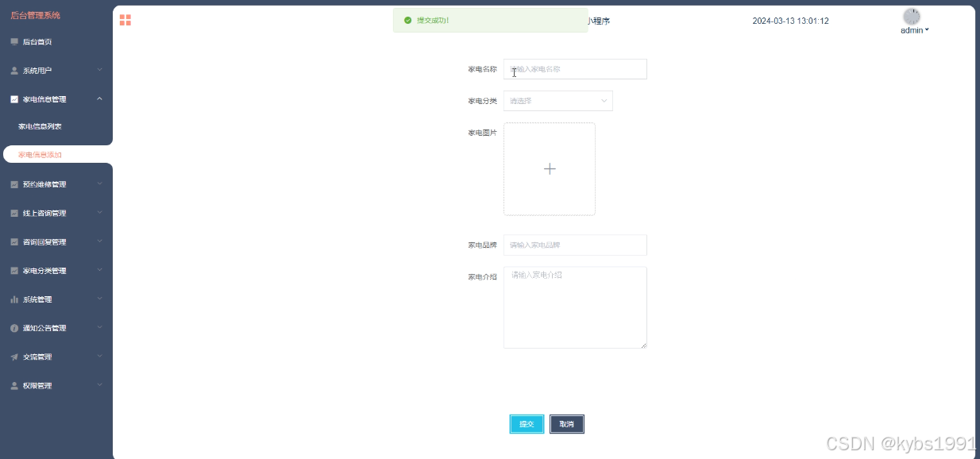
Task: Open the 预约维修管理 menu
Action: [x=56, y=184]
